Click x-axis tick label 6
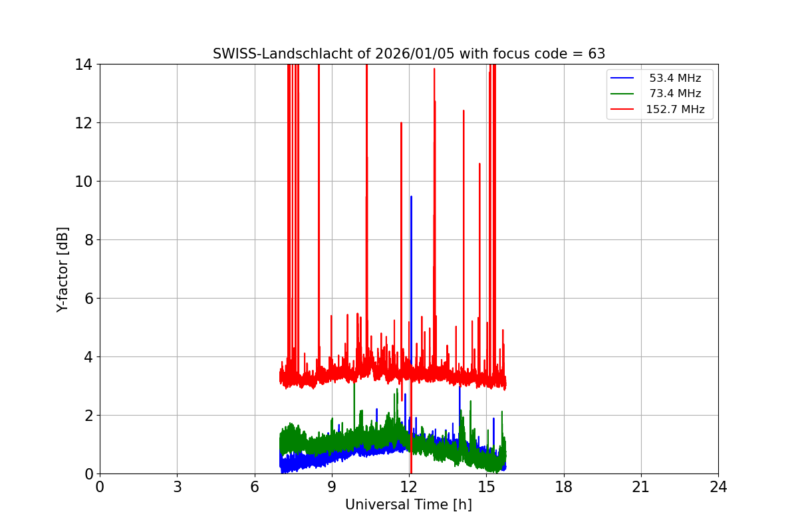The height and width of the screenshot is (532, 798). (x=255, y=487)
